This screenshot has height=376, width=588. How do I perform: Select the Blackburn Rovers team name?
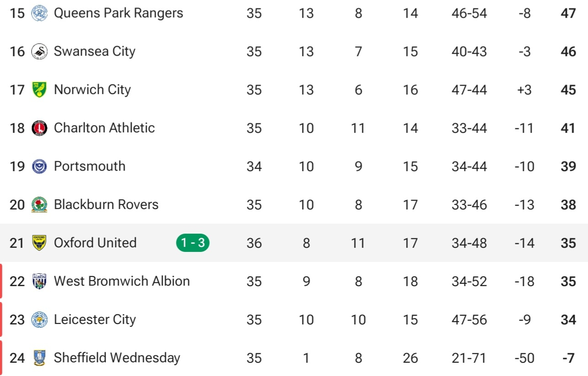point(106,204)
